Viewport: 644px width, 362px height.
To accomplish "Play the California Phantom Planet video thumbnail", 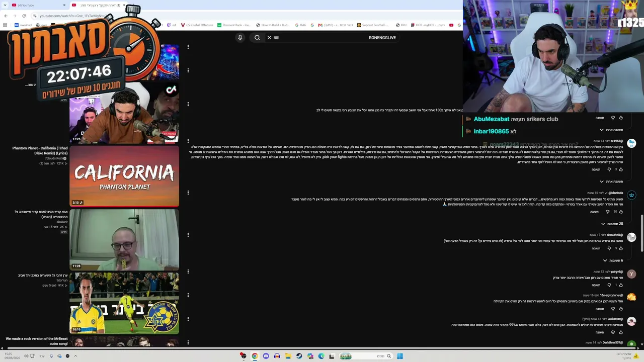I will [124, 176].
